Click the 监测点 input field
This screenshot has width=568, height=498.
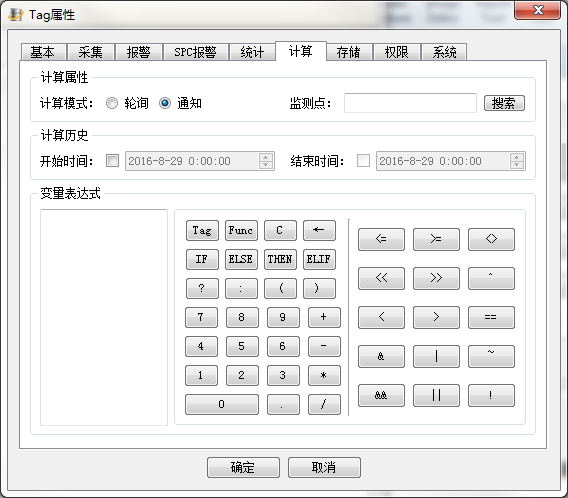coord(410,103)
